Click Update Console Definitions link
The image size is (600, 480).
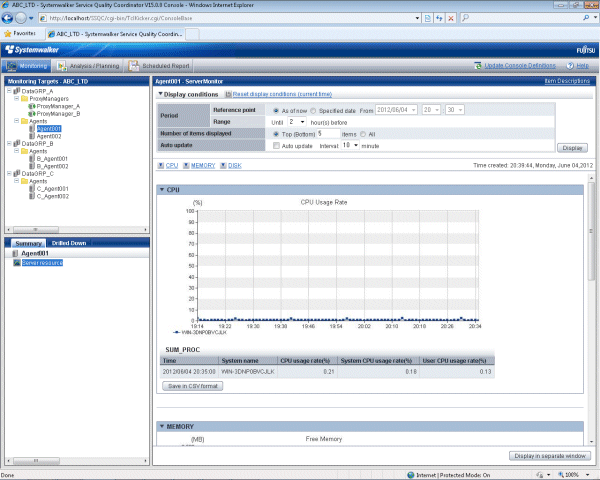(520, 65)
